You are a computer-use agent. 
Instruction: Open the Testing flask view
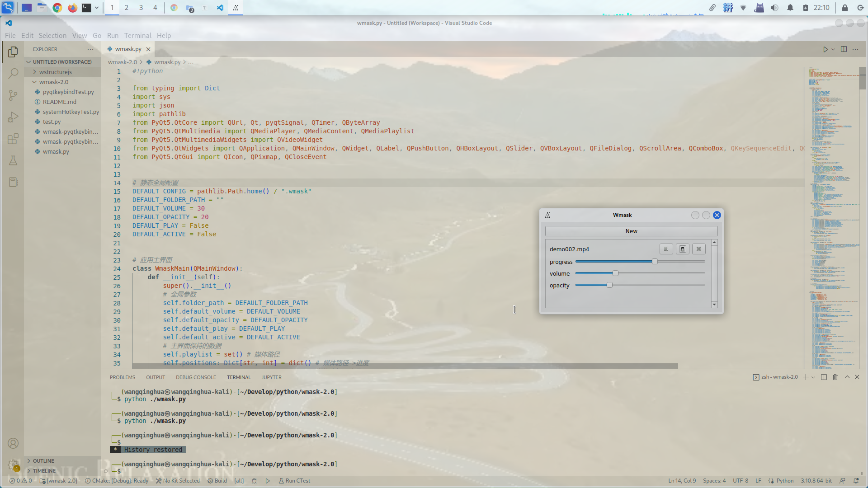click(x=13, y=160)
